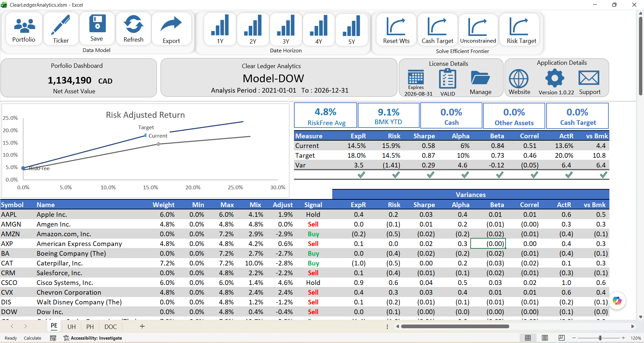The height and width of the screenshot is (343, 644).
Task: Click macro recording icon in status bar
Action: (x=53, y=338)
